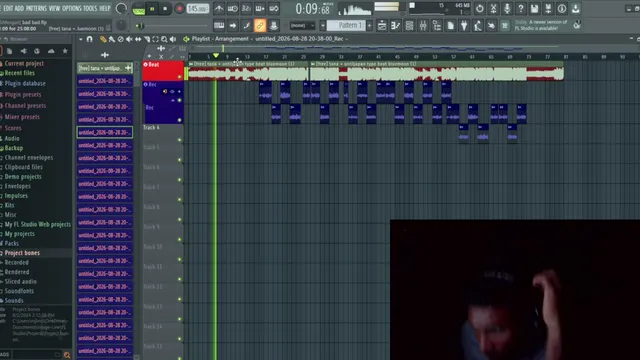Image resolution: width=640 pixels, height=360 pixels.
Task: Toggle wait for input to start
Action: coord(233,9)
